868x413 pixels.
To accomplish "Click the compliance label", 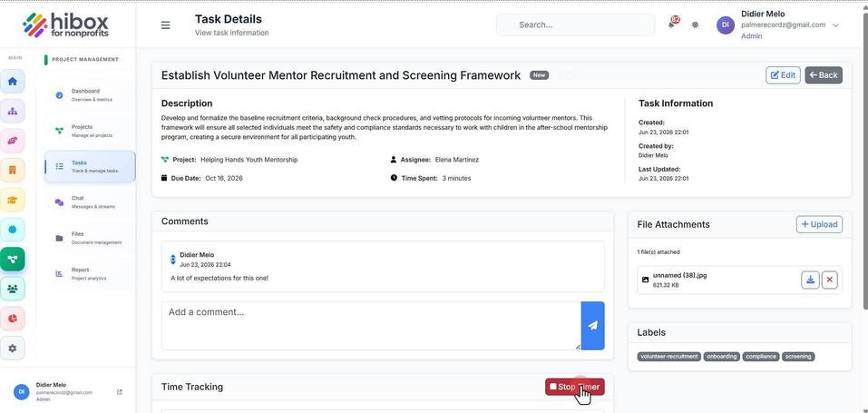I will coord(761,357).
